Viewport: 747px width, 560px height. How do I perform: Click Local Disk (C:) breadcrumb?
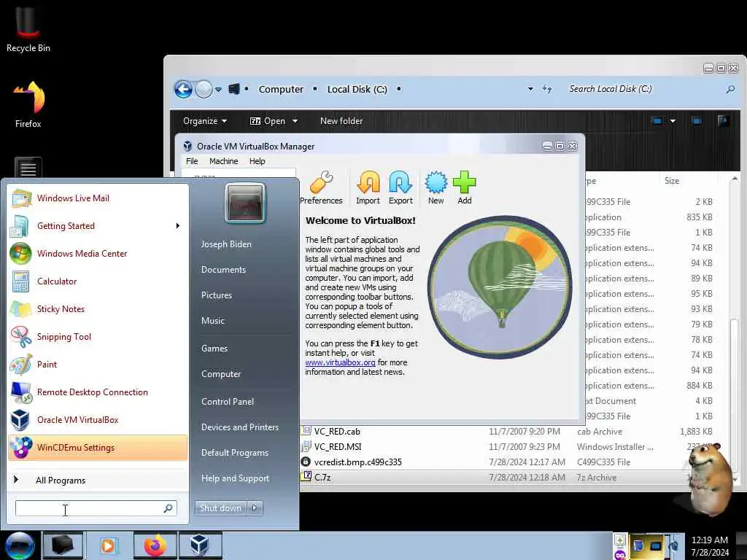357,89
